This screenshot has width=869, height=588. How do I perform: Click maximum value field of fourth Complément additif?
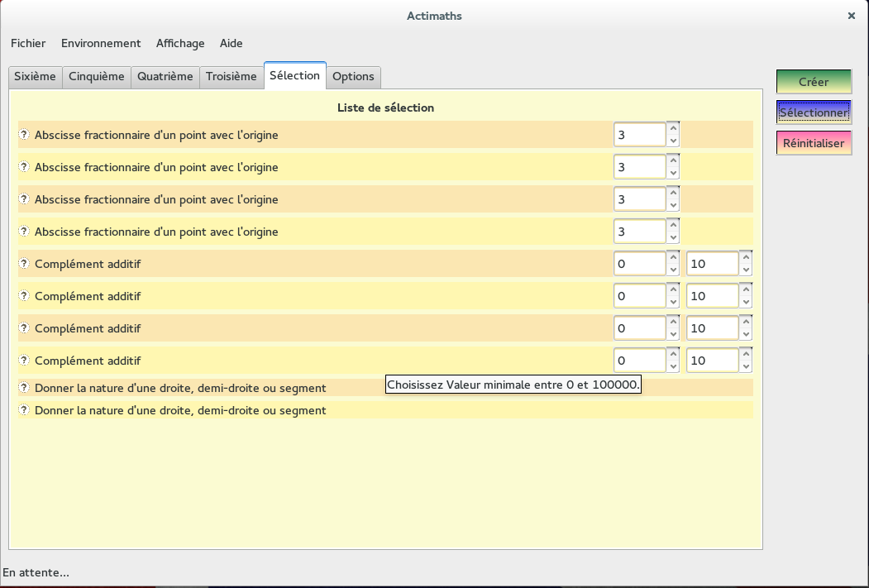pyautogui.click(x=712, y=361)
